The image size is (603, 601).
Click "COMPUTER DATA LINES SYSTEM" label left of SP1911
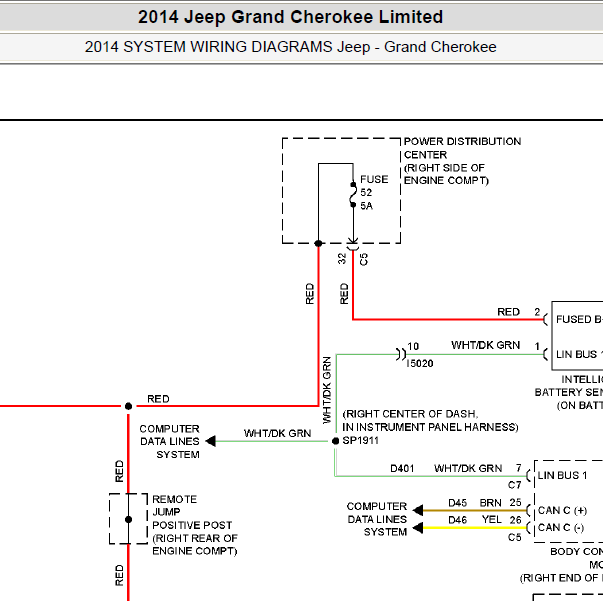[x=170, y=441]
